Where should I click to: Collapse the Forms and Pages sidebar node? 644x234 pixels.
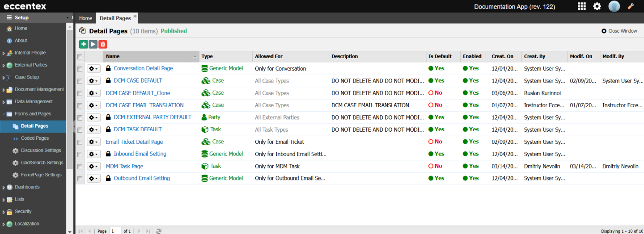click(4, 114)
